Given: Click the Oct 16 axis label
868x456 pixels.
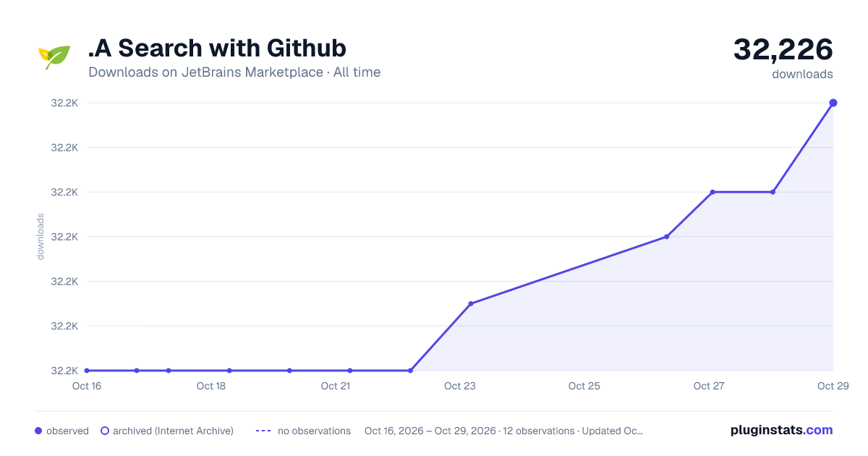Looking at the screenshot, I should 86,386.
